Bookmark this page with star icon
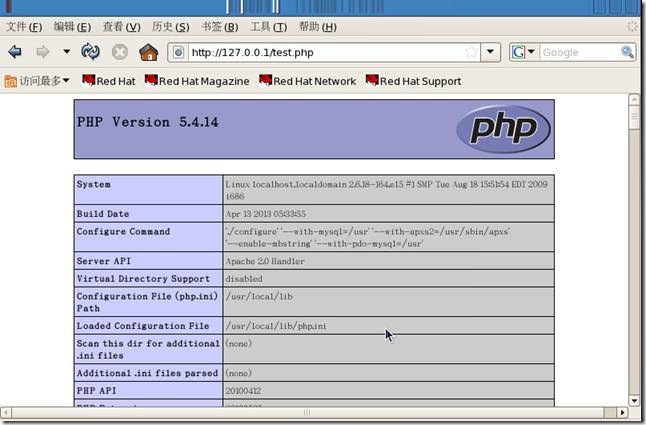This screenshot has height=425, width=646. coord(471,52)
